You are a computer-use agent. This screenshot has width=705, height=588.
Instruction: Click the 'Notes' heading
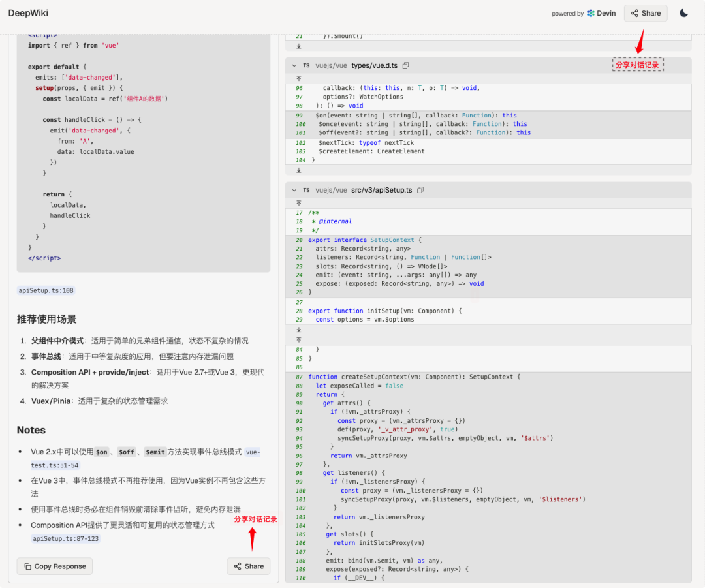[x=31, y=430]
